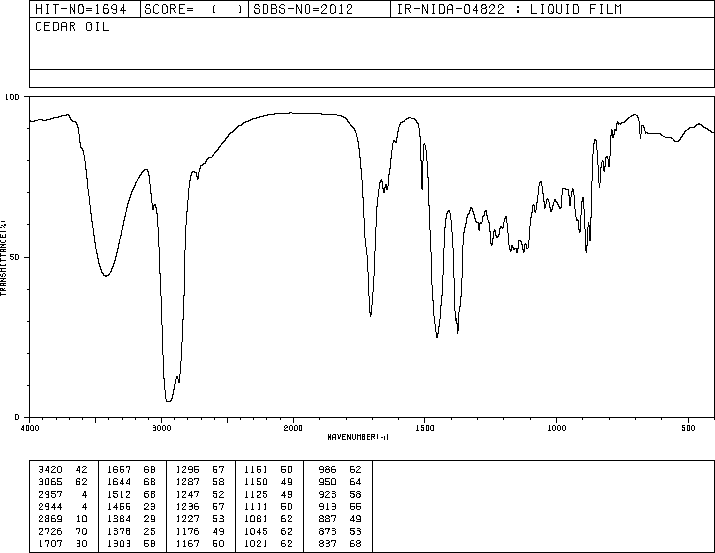
Task: Select peak table entry 1378
Action: pos(131,531)
